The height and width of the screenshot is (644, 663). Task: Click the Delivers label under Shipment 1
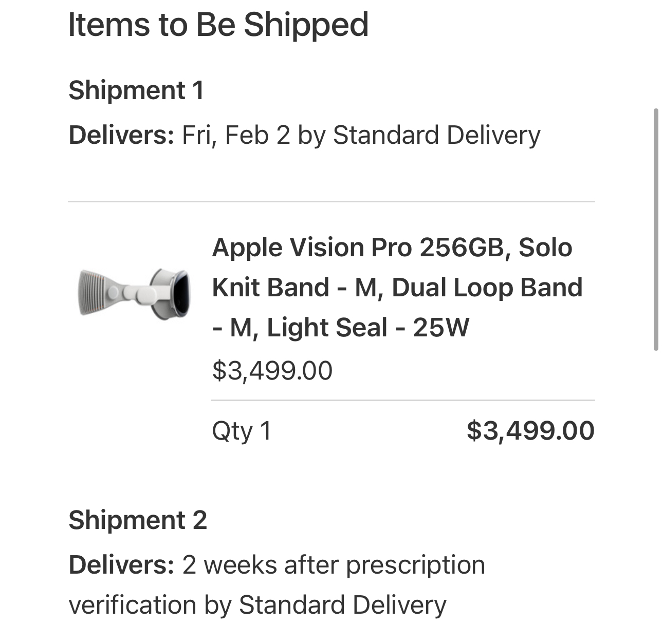[121, 135]
